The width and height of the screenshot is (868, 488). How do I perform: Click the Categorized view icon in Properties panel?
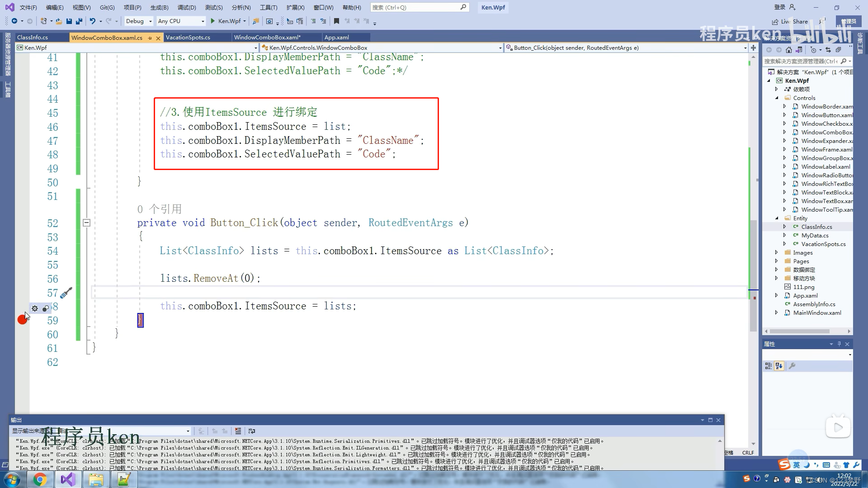(768, 366)
